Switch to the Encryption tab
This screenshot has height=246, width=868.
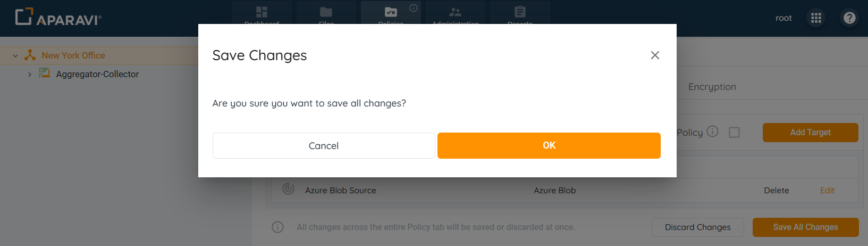point(712,87)
